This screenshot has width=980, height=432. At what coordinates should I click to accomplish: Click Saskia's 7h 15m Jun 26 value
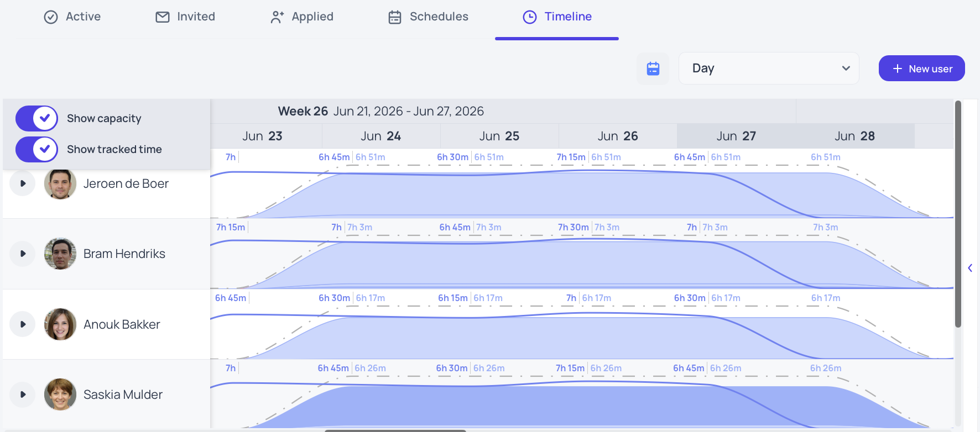point(570,368)
